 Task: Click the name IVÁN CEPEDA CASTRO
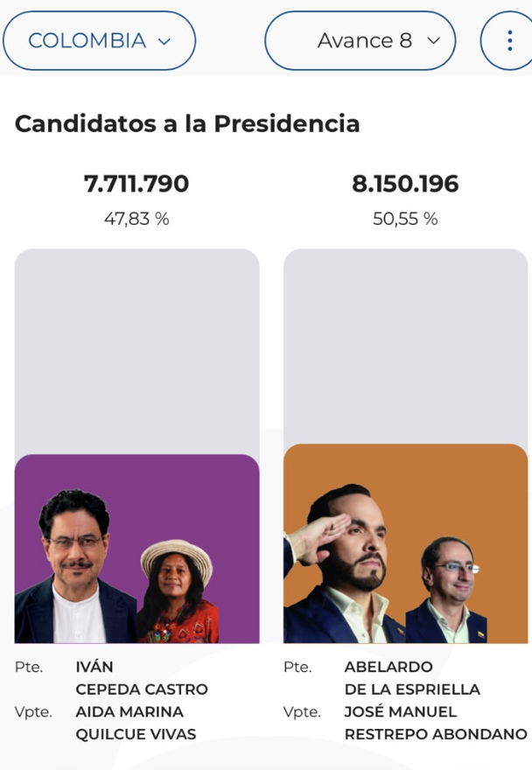point(142,678)
